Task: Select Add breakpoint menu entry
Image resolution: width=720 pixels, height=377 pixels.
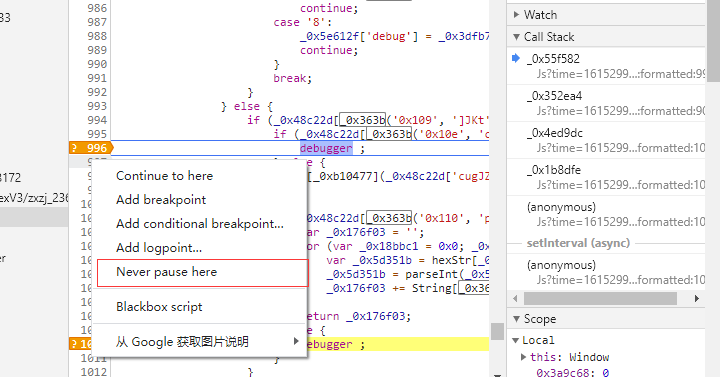Action: point(161,200)
